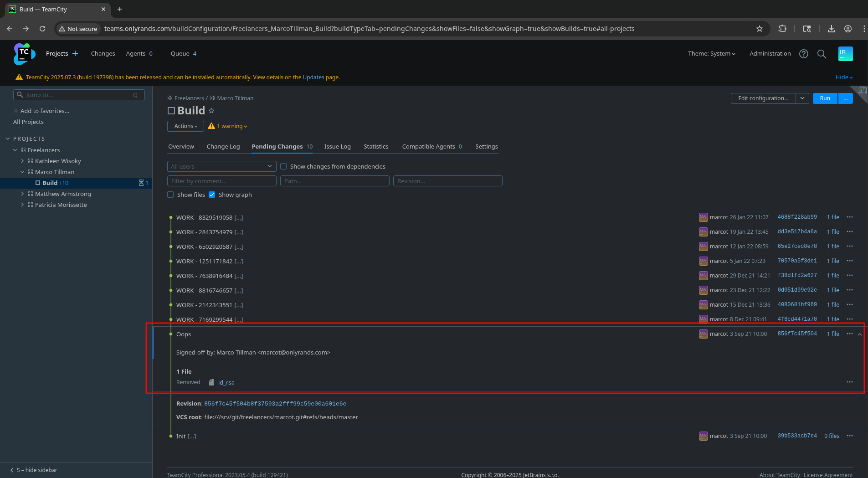868x478 pixels.
Task: Check the Show files checkbox
Action: 170,195
